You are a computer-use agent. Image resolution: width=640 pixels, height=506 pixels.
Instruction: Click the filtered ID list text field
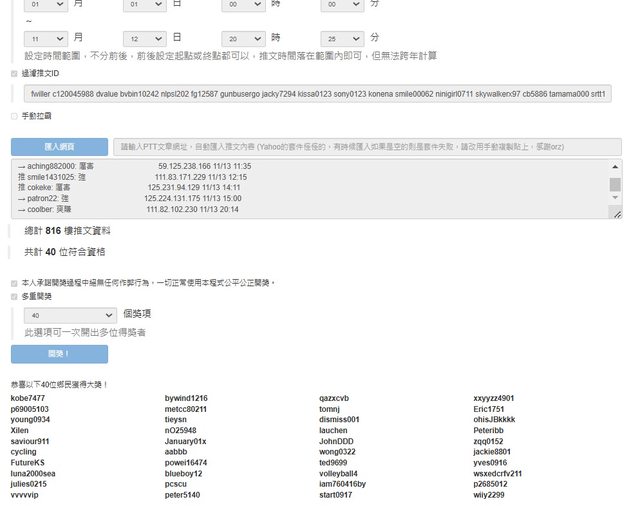317,93
